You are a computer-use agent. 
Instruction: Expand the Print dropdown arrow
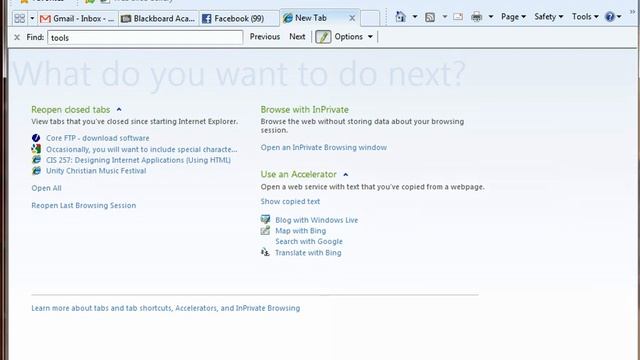pyautogui.click(x=491, y=17)
